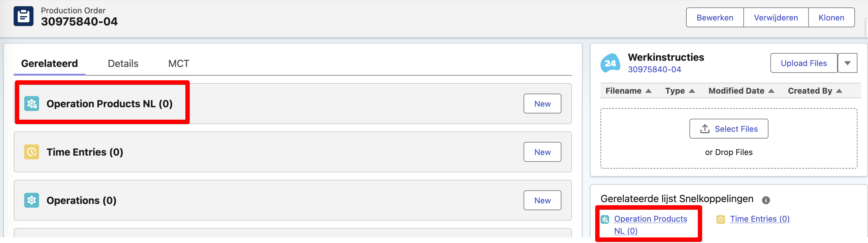Viewport: 868px width, 243px height.
Task: Expand the dropdown arrow next to Upload Files
Action: pos(847,63)
